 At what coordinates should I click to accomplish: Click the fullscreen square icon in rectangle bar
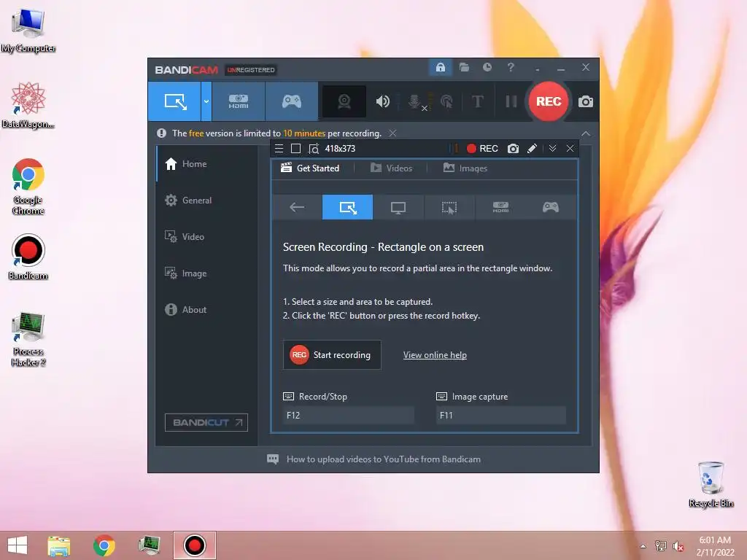296,149
